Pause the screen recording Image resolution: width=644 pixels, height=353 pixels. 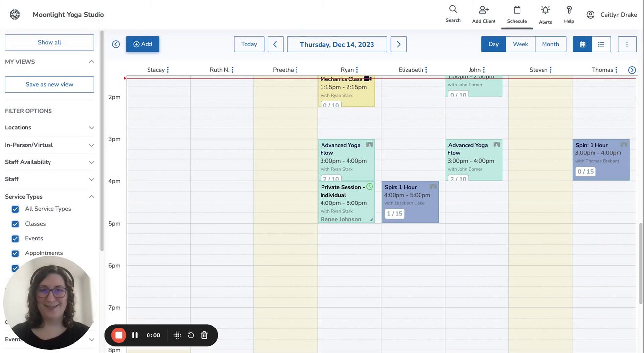tap(135, 335)
